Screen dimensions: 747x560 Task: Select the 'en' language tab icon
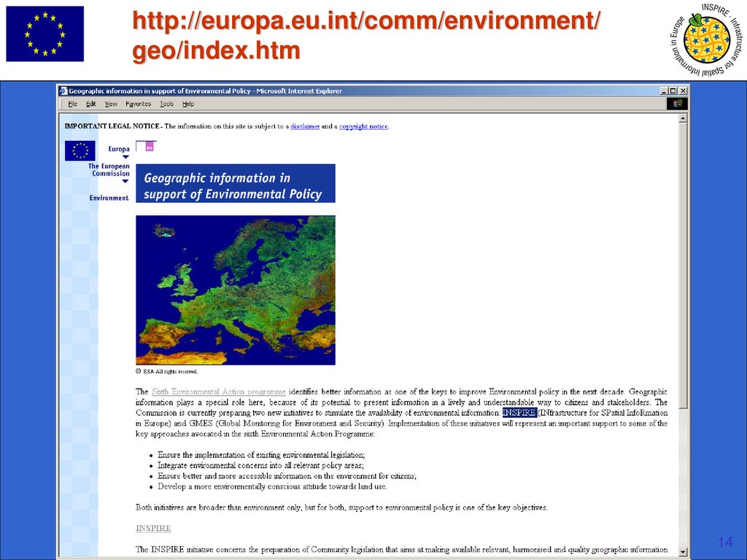149,147
